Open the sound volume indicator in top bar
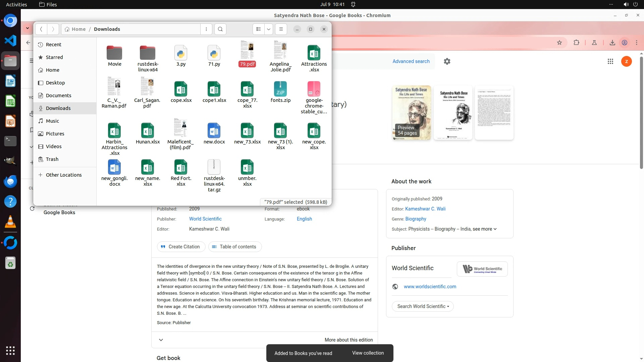This screenshot has width=644, height=362. [x=626, y=4]
